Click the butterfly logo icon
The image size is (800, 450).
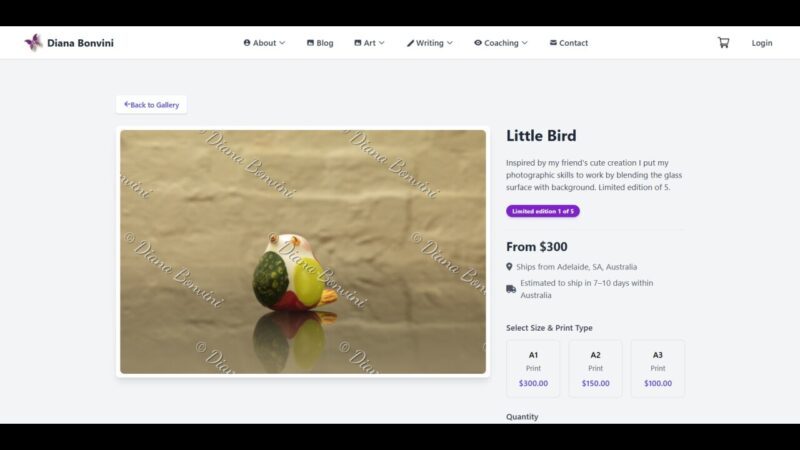point(34,43)
